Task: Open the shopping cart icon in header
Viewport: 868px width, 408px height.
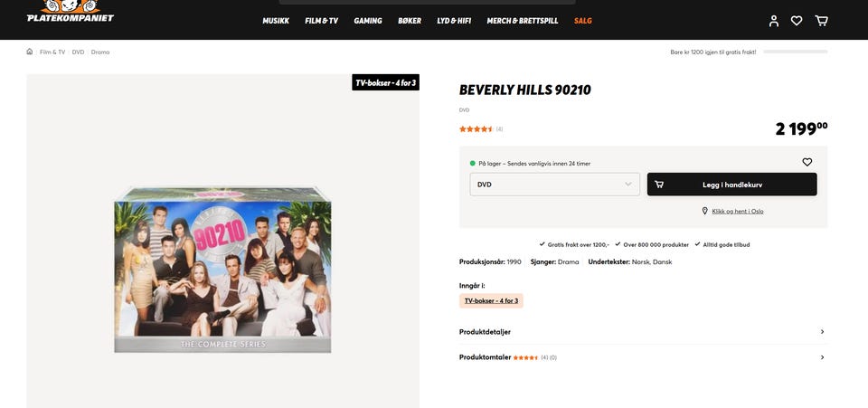Action: [x=822, y=21]
